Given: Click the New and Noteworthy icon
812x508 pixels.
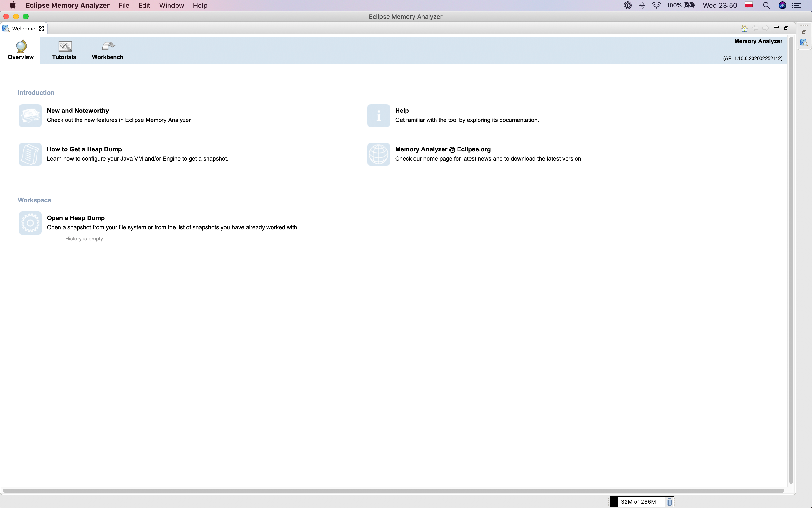Looking at the screenshot, I should coord(30,116).
